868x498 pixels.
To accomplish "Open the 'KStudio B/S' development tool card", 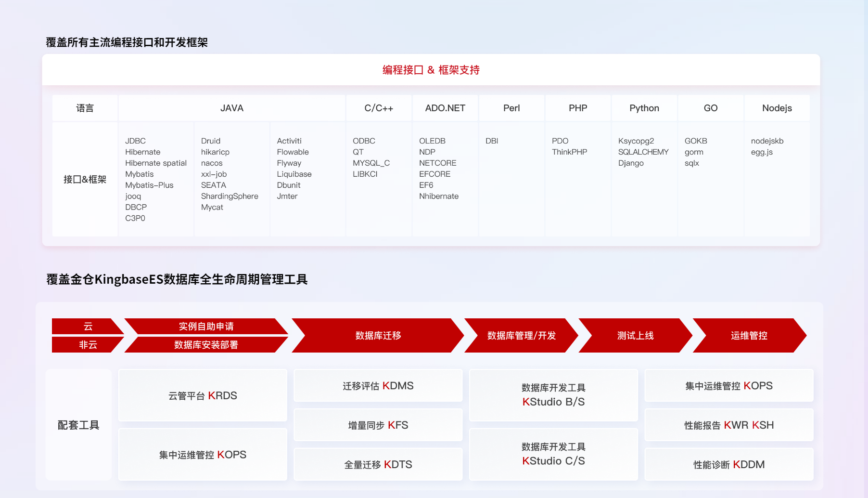I will click(553, 395).
